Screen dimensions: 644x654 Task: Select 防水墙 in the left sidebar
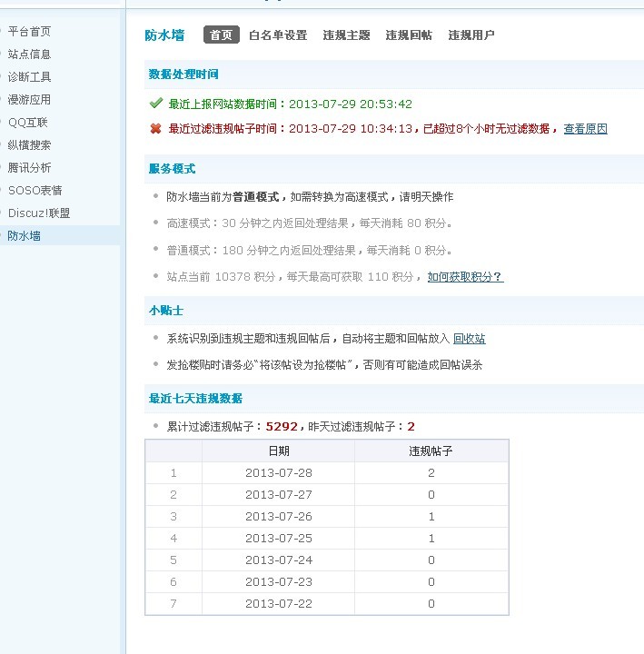(24, 236)
